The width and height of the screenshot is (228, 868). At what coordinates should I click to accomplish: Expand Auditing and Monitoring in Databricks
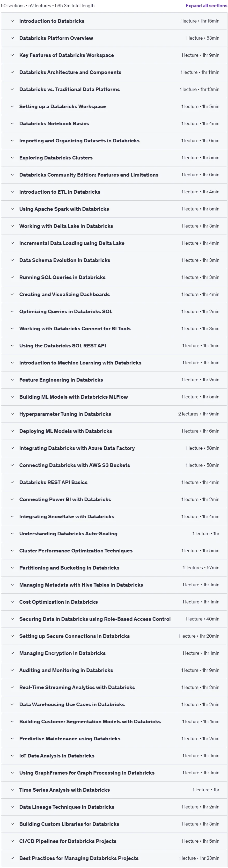pyautogui.click(x=114, y=670)
